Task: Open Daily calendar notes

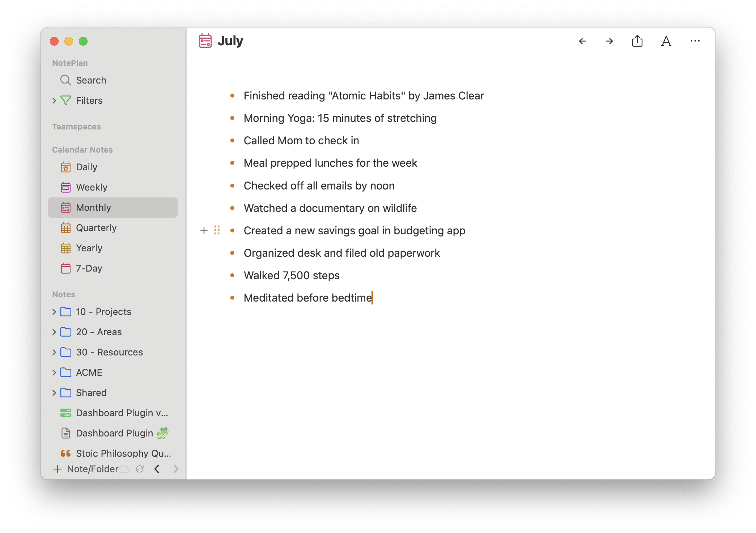Action: 86,167
